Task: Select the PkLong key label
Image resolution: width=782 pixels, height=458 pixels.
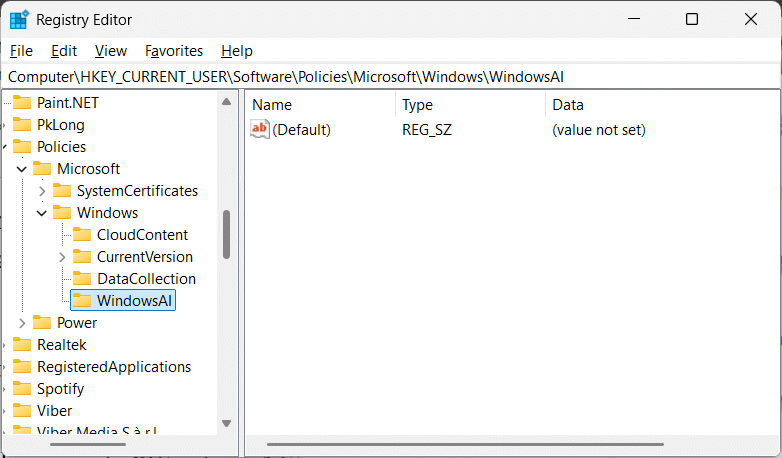Action: coord(61,124)
